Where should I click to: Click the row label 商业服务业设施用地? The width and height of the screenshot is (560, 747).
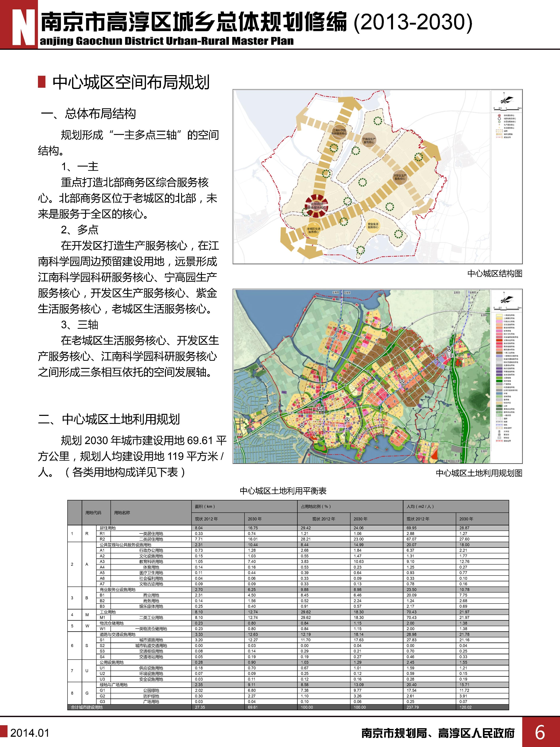tap(117, 590)
